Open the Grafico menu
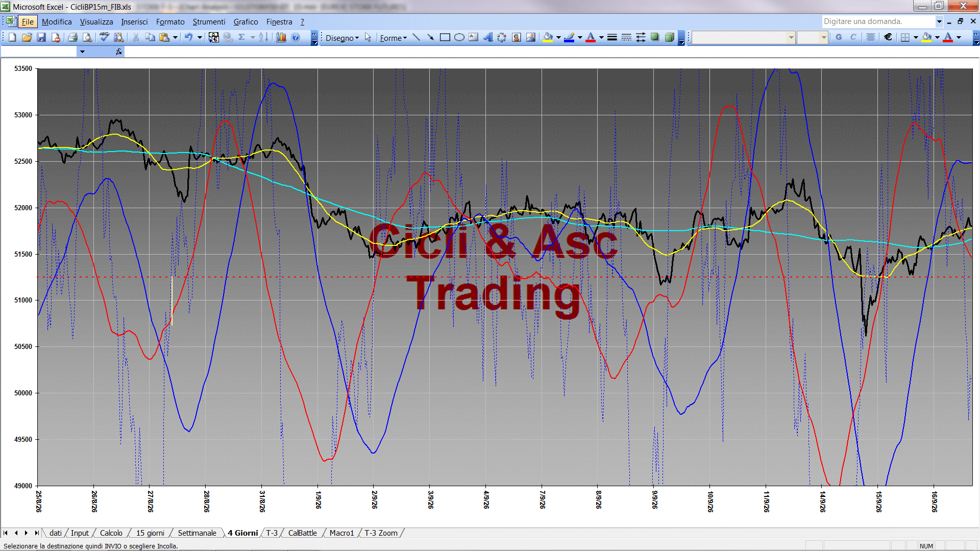This screenshot has height=551, width=980. [246, 21]
